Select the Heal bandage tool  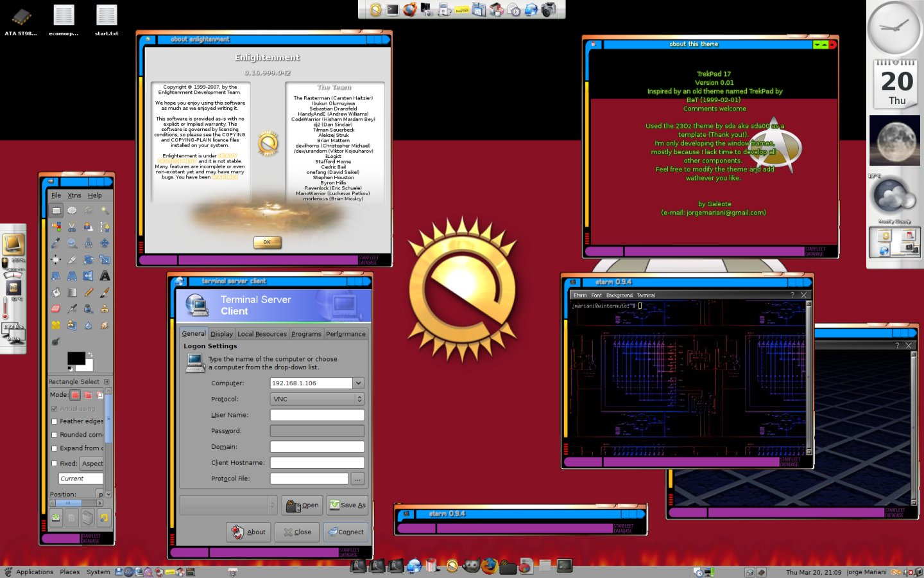pyautogui.click(x=56, y=325)
